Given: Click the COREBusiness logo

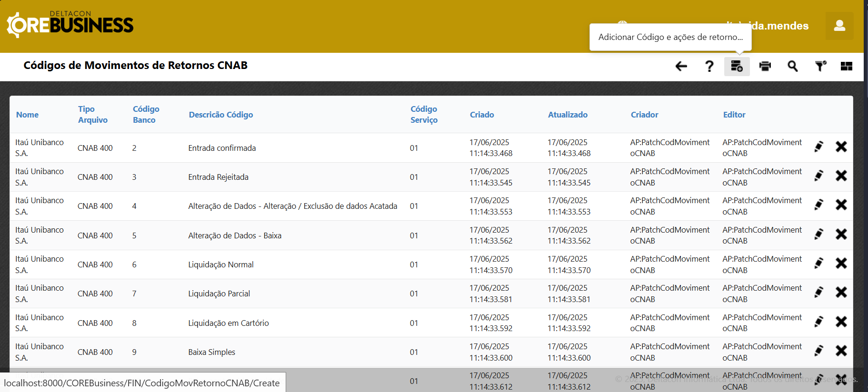Looking at the screenshot, I should point(70,25).
